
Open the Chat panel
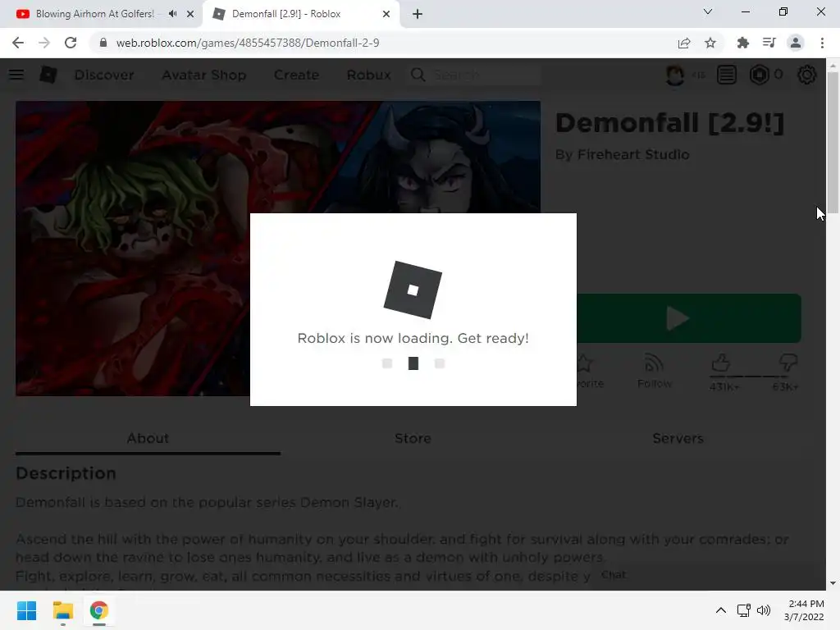coord(614,575)
